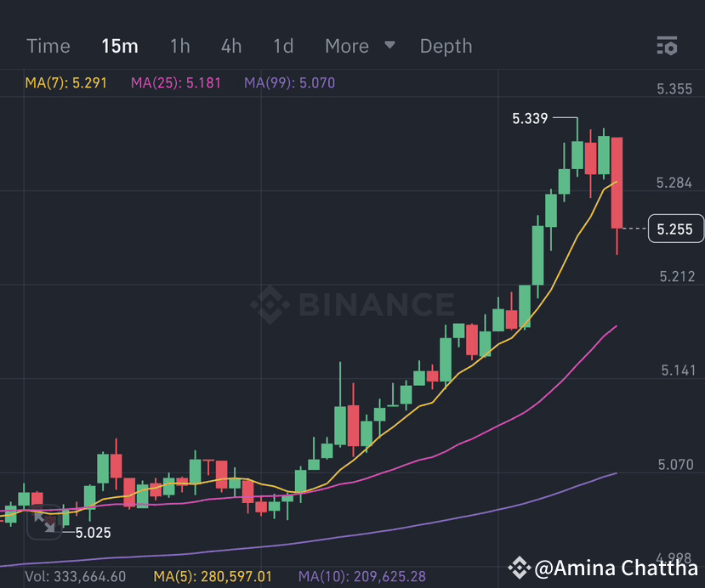The width and height of the screenshot is (705, 588).
Task: Expand the Time interval options
Action: pos(48,47)
